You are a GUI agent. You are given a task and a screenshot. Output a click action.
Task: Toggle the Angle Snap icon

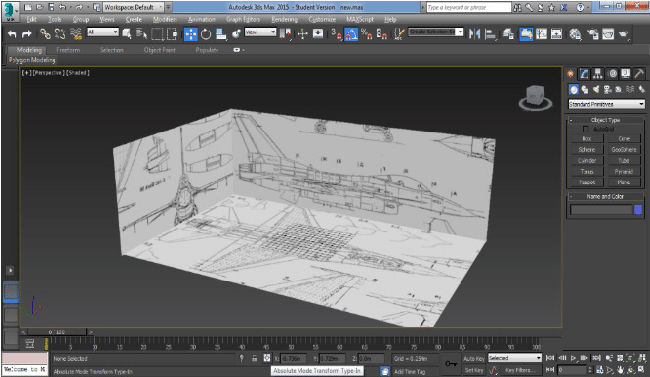click(x=351, y=34)
